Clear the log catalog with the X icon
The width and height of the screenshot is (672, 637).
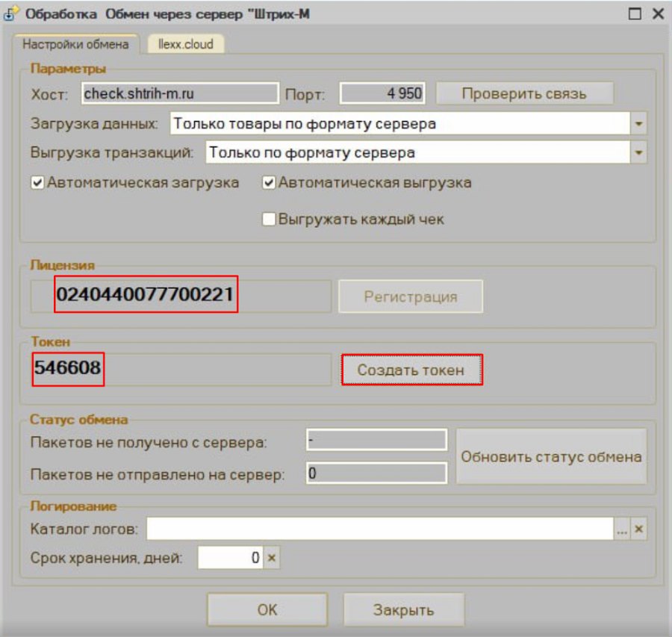[638, 529]
